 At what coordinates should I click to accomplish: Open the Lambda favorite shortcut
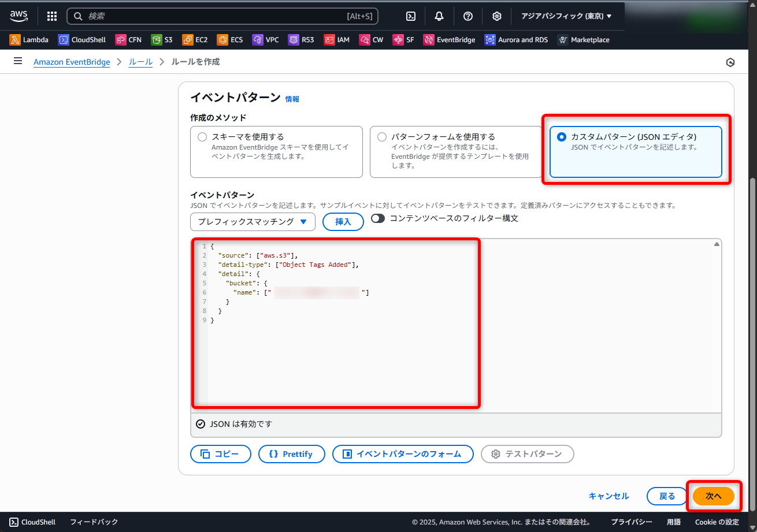point(29,40)
